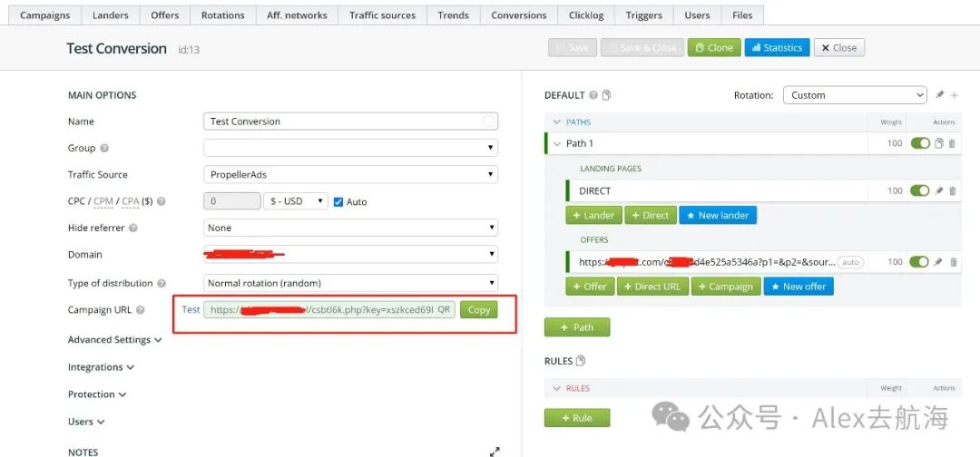The width and height of the screenshot is (980, 457).
Task: Open the Triggers tab
Action: 643,15
